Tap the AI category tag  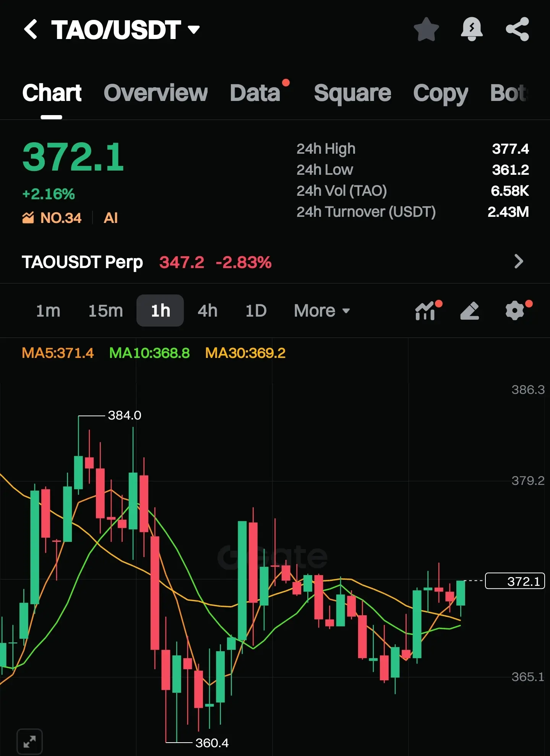(110, 218)
